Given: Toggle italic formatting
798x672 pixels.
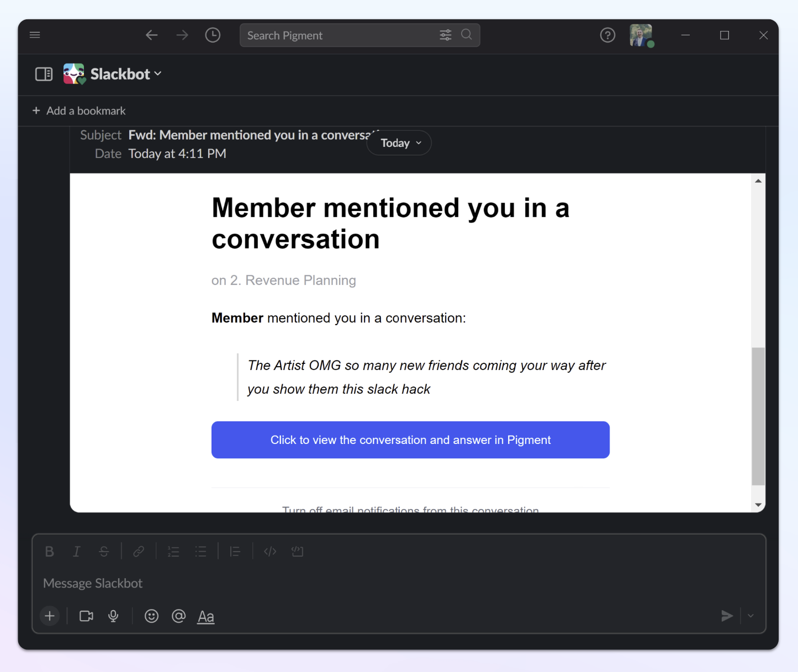Looking at the screenshot, I should click(77, 552).
